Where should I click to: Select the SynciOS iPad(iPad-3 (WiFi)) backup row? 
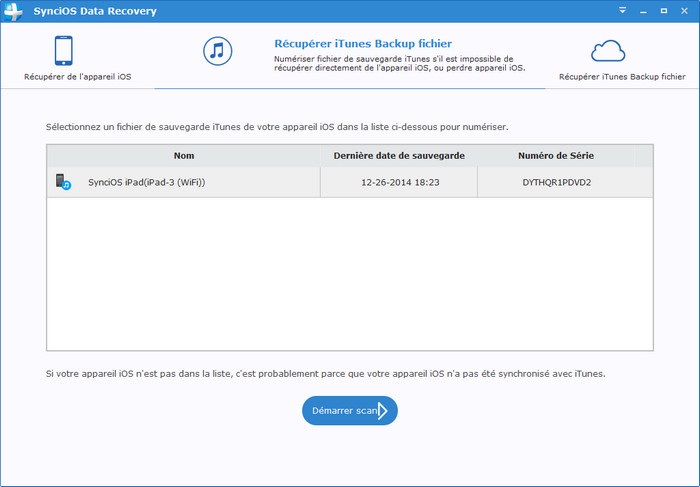[350, 182]
